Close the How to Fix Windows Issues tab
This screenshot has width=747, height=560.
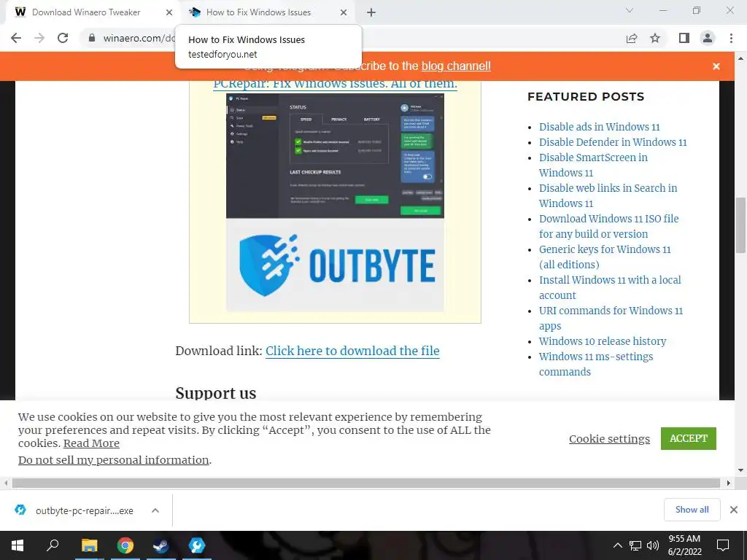click(x=344, y=12)
